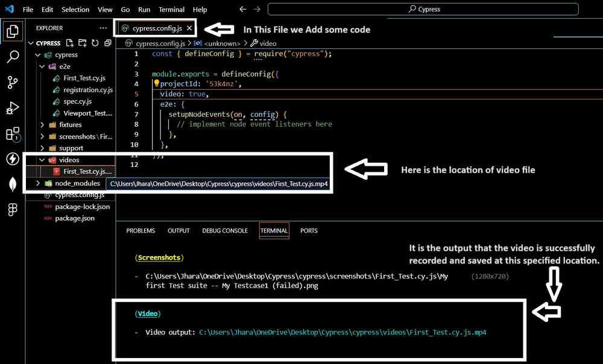Image resolution: width=603 pixels, height=364 pixels.
Task: Click the <unknown> breadcrumb segment
Action: (x=221, y=43)
